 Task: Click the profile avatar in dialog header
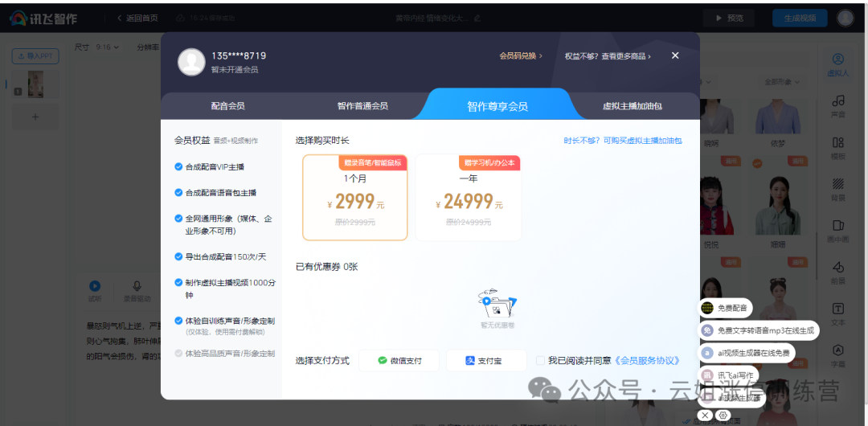191,62
